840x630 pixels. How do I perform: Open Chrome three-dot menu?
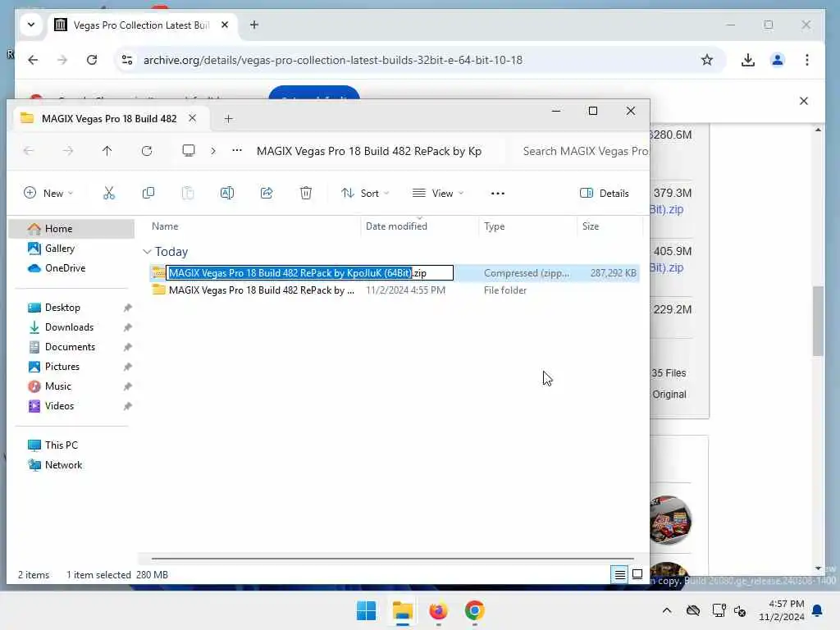pos(807,60)
